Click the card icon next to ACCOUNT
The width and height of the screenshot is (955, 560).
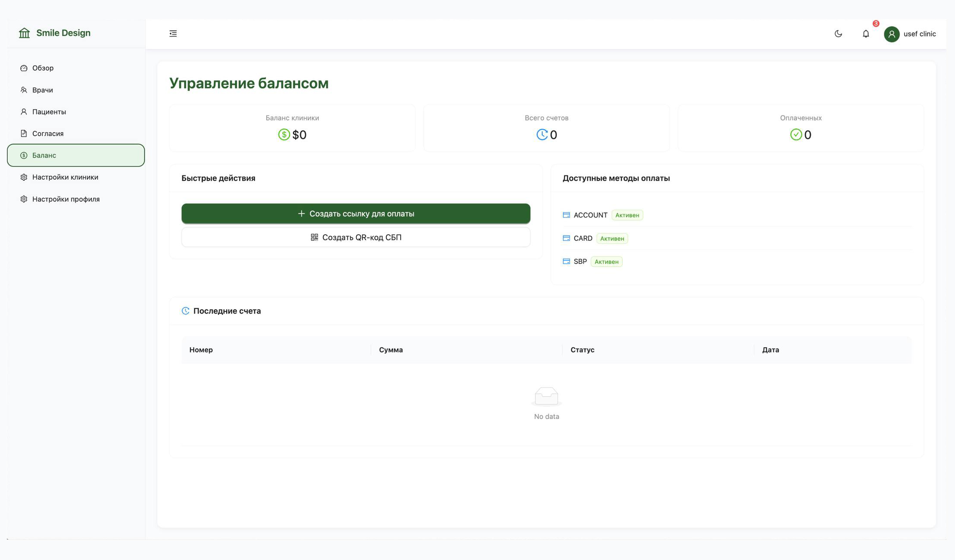pos(566,215)
